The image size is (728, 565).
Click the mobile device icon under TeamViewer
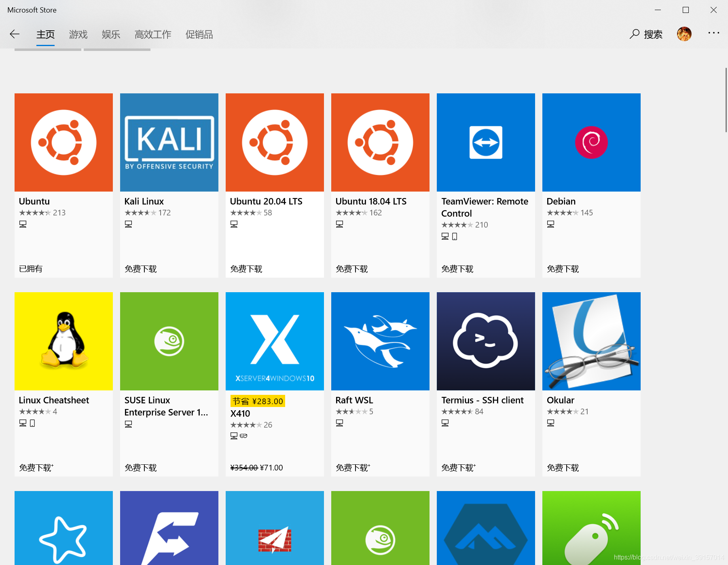pyautogui.click(x=455, y=236)
